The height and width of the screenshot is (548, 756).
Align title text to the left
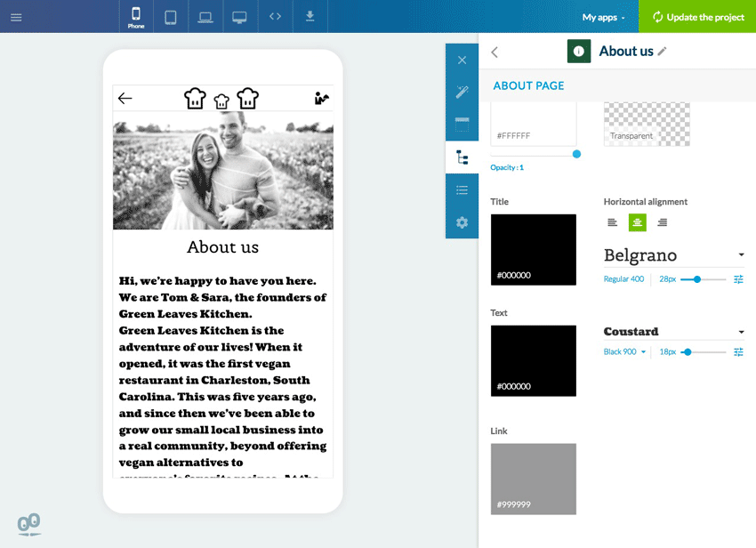(612, 222)
